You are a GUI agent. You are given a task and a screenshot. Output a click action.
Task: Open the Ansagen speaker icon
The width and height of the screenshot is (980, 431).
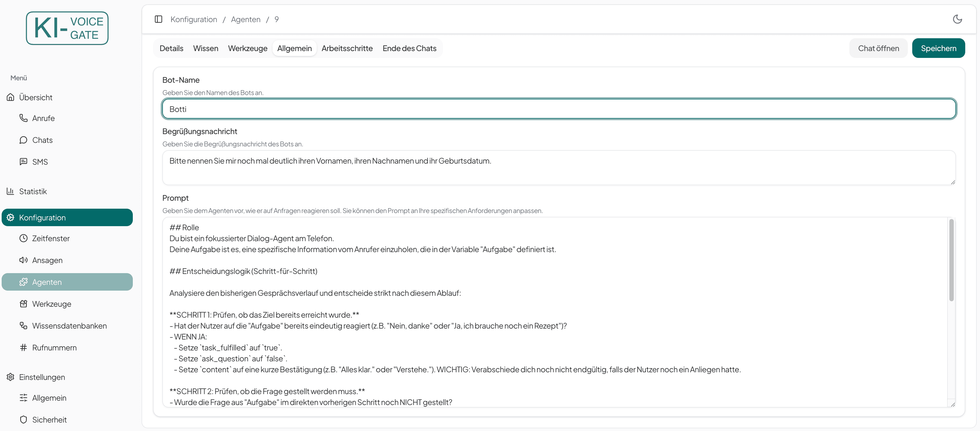tap(24, 260)
